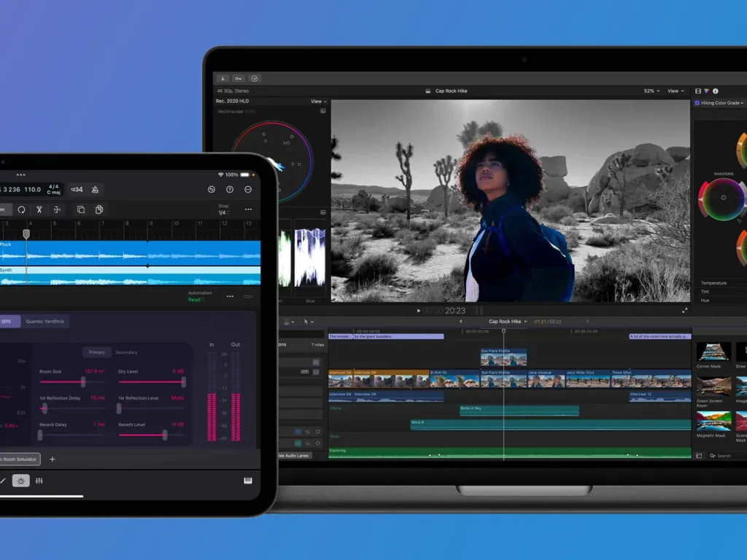The image size is (747, 560).
Task: Expand the Hiking Color Grade dropdown
Action: pyautogui.click(x=742, y=103)
